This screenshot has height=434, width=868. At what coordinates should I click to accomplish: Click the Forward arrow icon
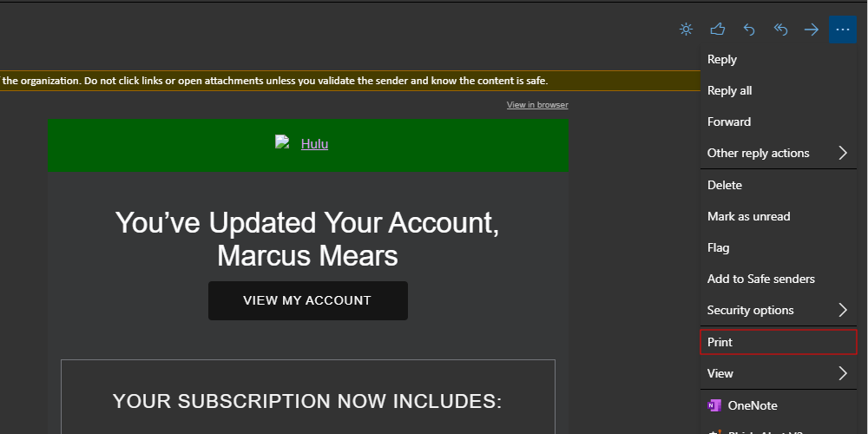tap(812, 30)
